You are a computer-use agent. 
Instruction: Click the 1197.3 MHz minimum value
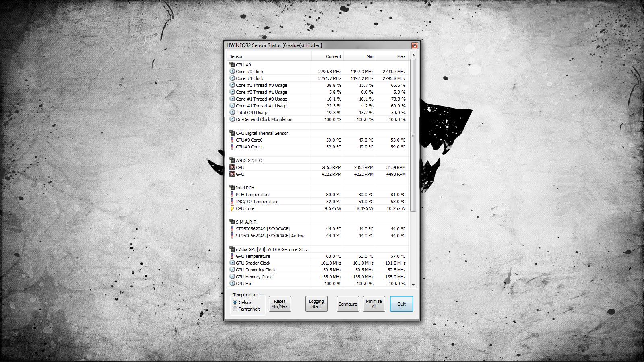(x=362, y=72)
